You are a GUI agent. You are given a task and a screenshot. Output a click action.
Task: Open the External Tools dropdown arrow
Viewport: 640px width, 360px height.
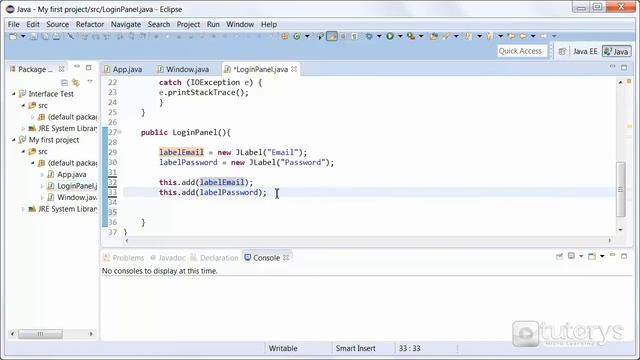pyautogui.click(x=421, y=37)
